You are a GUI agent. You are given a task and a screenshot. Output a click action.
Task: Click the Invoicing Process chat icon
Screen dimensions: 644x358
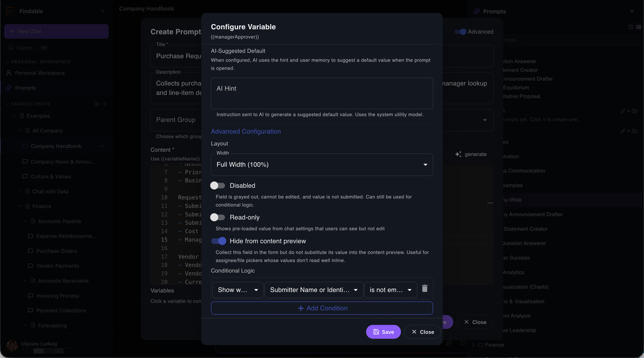tap(30, 295)
